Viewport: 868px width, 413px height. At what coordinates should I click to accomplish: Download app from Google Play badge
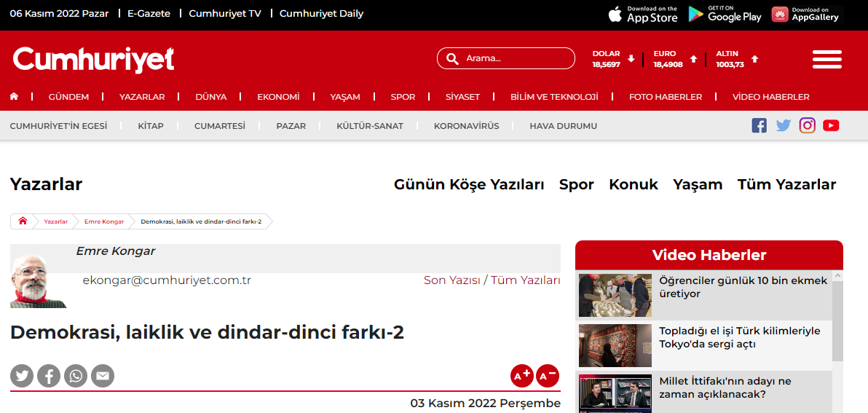[725, 14]
